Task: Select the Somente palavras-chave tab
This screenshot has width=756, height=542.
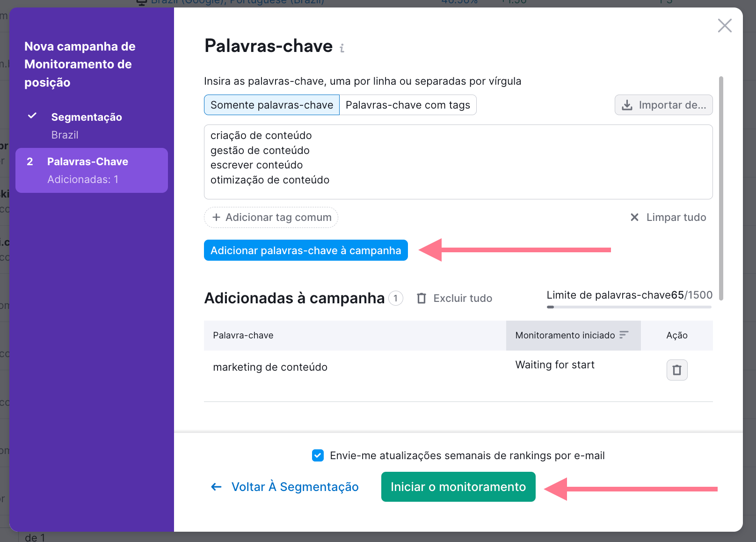Action: click(271, 105)
